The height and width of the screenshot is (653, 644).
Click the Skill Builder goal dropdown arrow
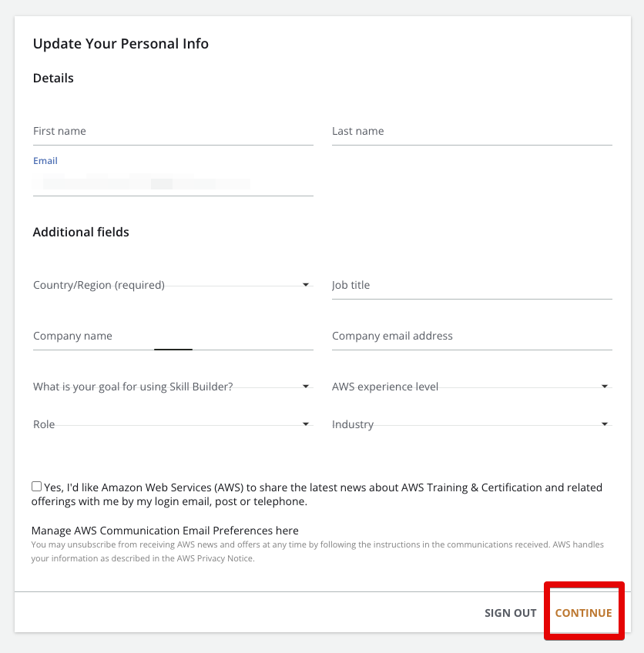click(306, 387)
